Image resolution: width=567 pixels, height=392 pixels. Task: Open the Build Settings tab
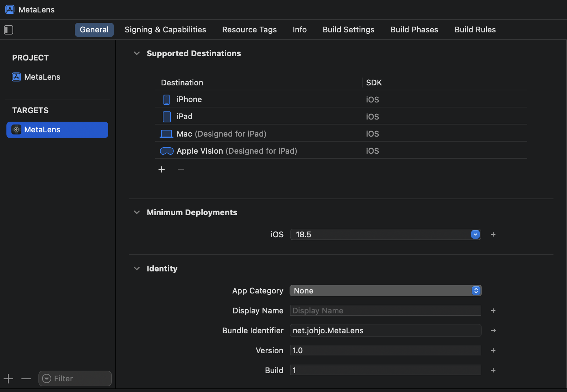348,30
